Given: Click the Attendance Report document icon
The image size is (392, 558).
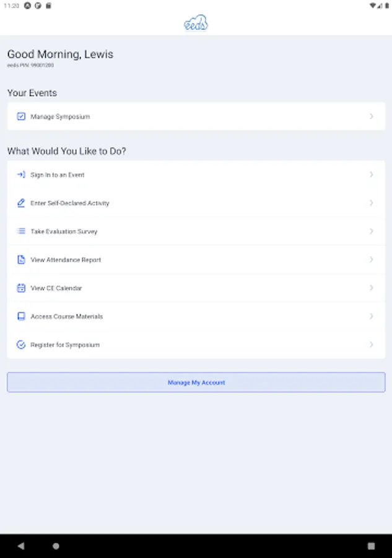Looking at the screenshot, I should coord(21,260).
